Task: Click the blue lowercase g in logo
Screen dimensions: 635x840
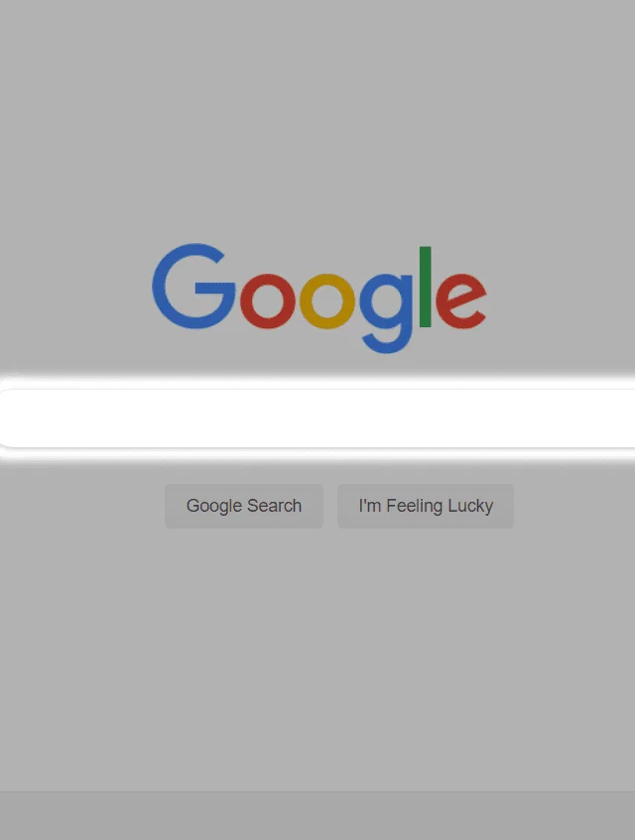Action: click(386, 313)
